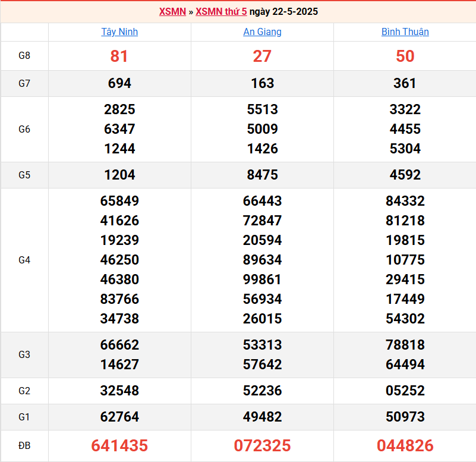Click An Giang G3 number 57642
The width and height of the screenshot is (476, 462).
click(x=262, y=364)
